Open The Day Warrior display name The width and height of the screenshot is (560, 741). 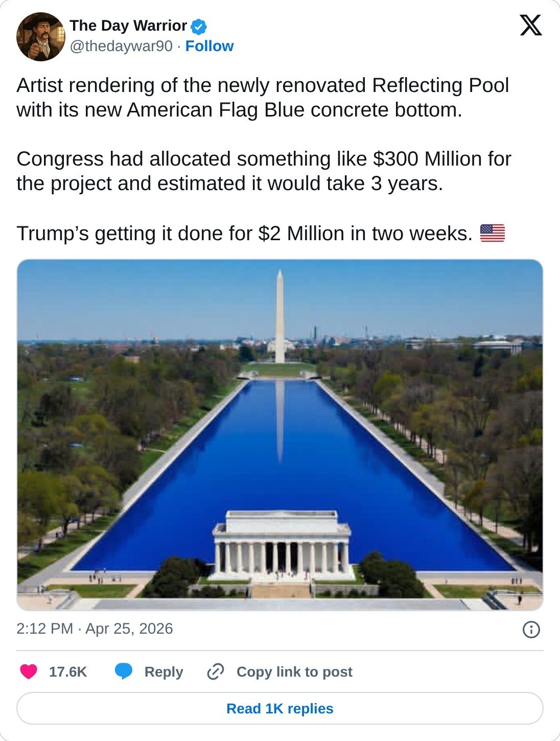coord(128,26)
